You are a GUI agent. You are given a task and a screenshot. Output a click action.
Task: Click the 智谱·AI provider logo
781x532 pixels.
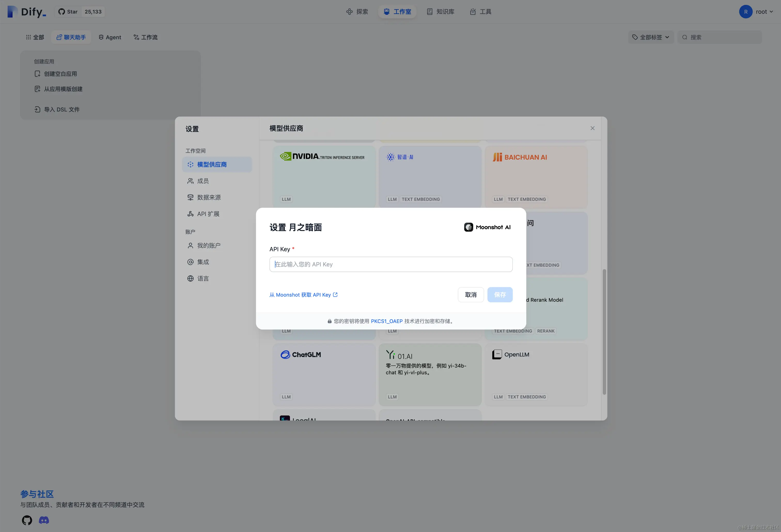(x=400, y=157)
